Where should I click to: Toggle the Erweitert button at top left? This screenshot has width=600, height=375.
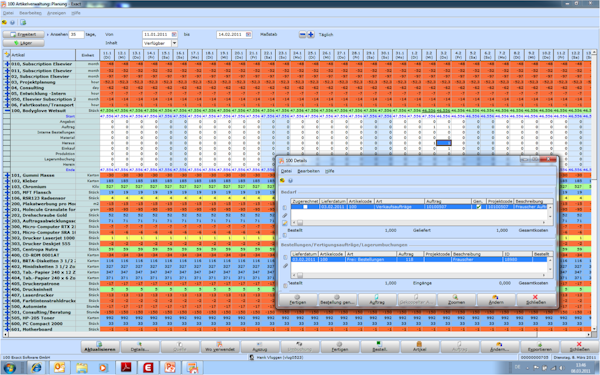(x=23, y=34)
